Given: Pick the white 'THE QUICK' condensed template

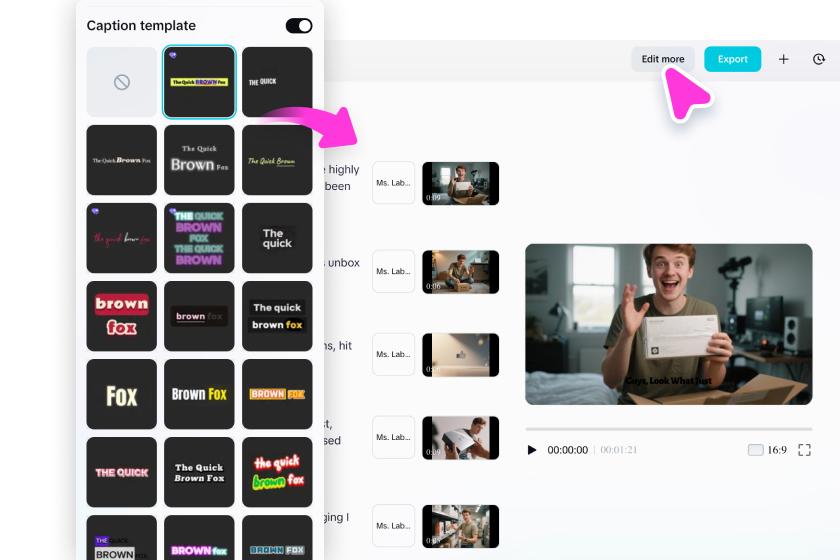Looking at the screenshot, I should 277,82.
